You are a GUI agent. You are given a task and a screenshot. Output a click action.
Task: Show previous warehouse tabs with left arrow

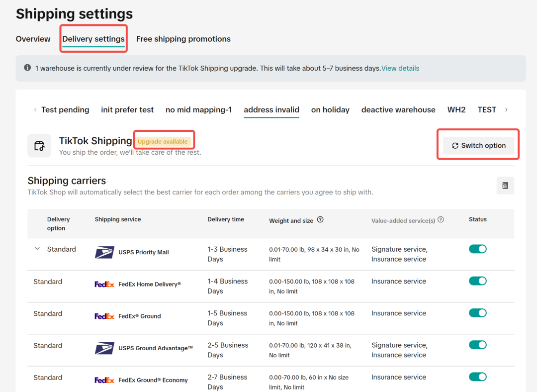tap(35, 109)
